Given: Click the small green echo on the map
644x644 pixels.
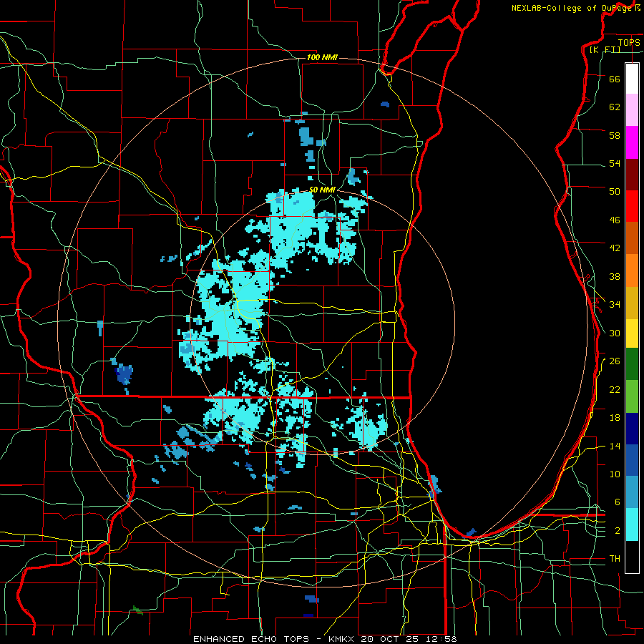Looking at the screenshot, I should pyautogui.click(x=138, y=610).
